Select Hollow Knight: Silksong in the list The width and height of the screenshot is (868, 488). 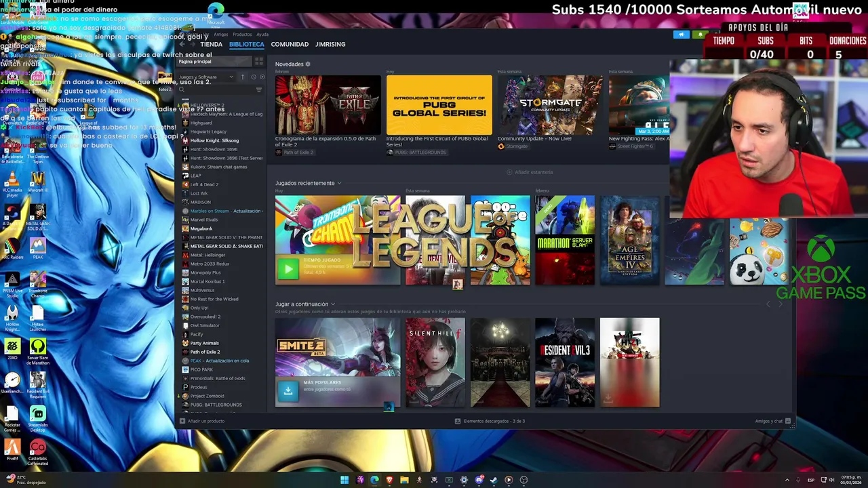[214, 140]
